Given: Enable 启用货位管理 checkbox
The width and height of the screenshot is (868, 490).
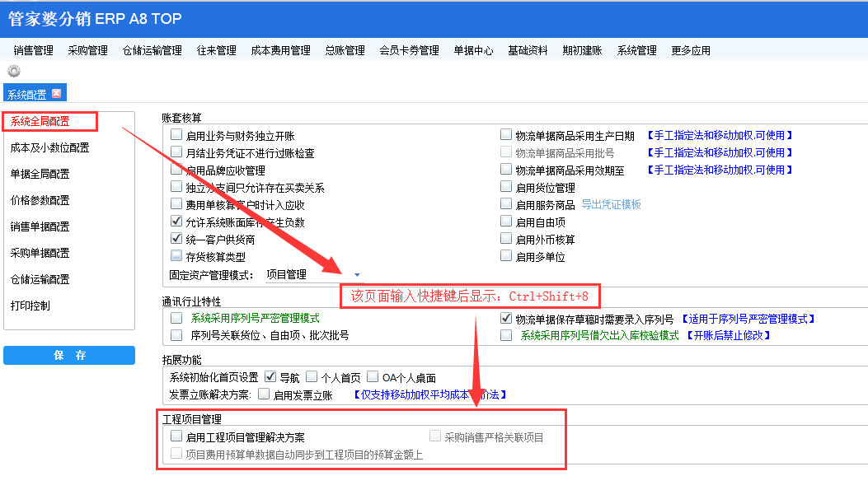Looking at the screenshot, I should point(506,186).
